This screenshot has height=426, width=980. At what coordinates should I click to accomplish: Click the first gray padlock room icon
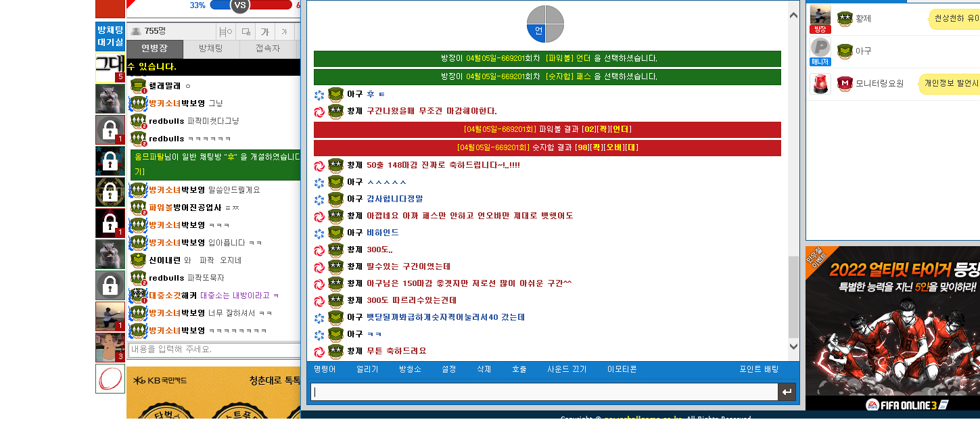110,130
